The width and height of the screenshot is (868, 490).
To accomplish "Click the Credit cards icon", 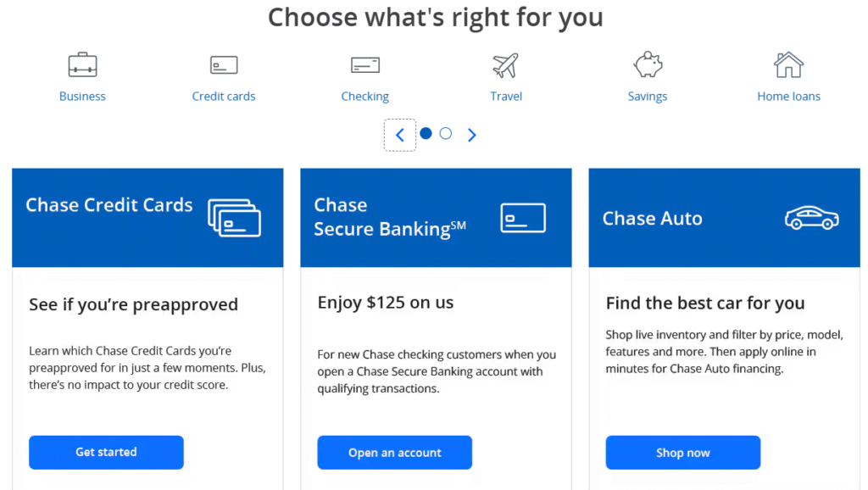I will tap(224, 64).
